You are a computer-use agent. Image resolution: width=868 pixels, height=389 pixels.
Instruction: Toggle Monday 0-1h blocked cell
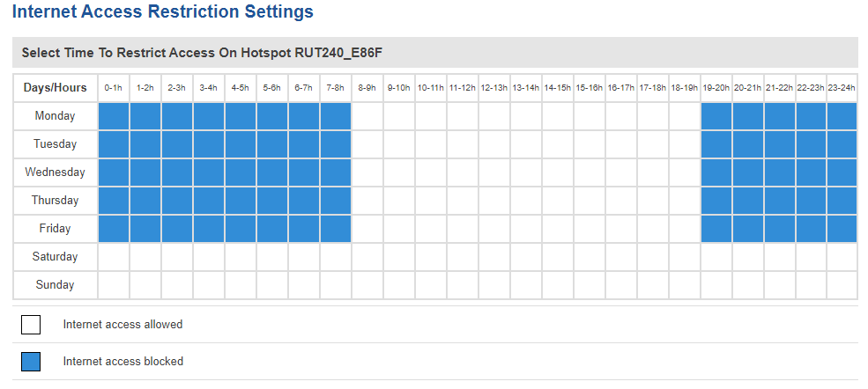(114, 116)
